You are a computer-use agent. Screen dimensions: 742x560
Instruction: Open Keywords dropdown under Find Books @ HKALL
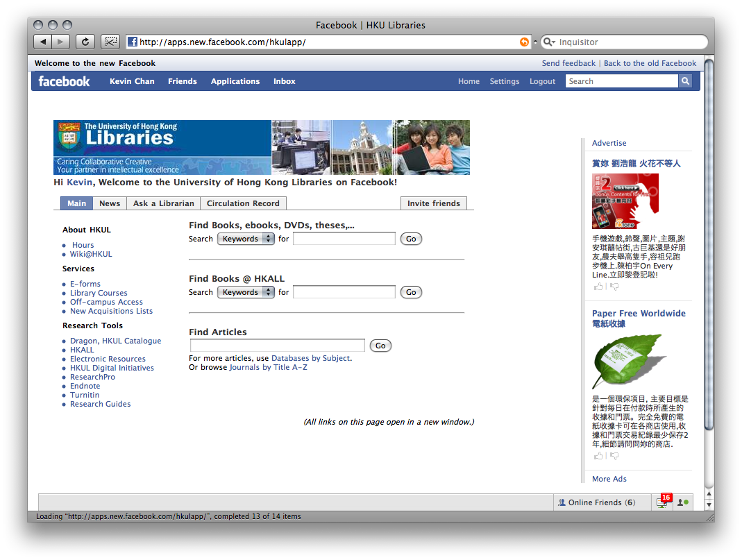click(x=246, y=292)
